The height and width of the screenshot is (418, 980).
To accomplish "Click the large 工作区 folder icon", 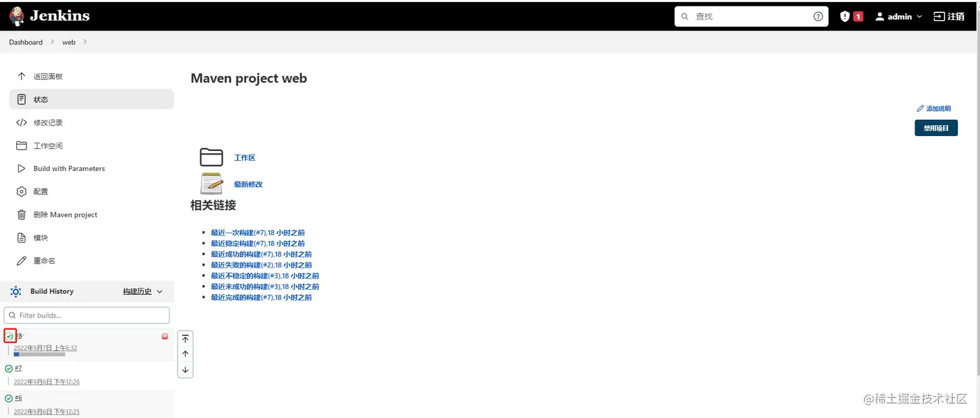I will 211,157.
